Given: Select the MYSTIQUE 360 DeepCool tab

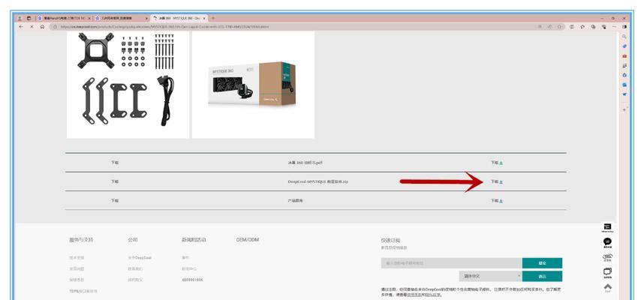Looking at the screenshot, I should coord(179,19).
